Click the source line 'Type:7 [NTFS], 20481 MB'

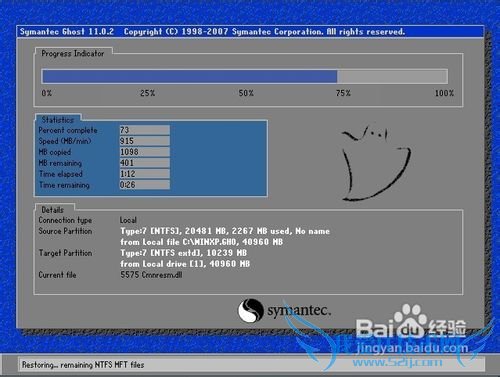(225, 231)
